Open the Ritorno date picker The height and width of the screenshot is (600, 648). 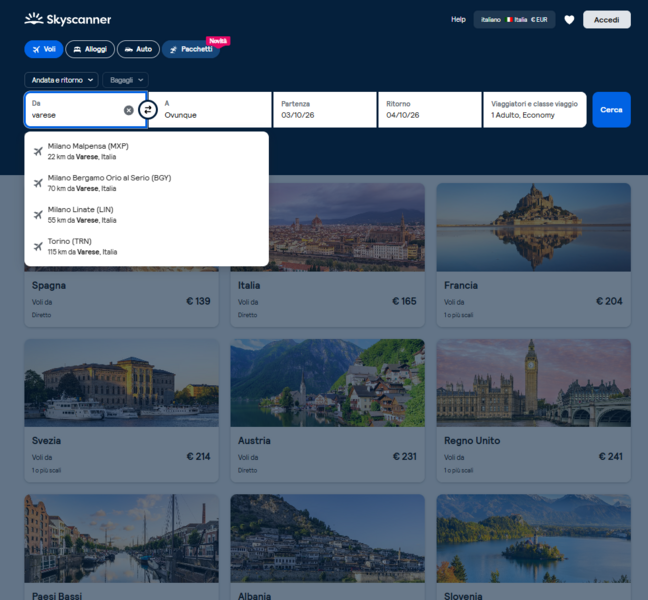click(430, 110)
